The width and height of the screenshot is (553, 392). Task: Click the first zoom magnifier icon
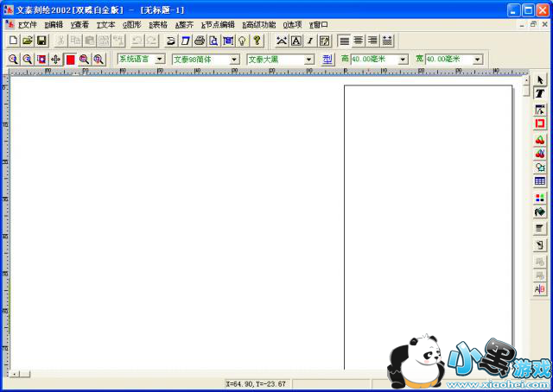(13, 60)
